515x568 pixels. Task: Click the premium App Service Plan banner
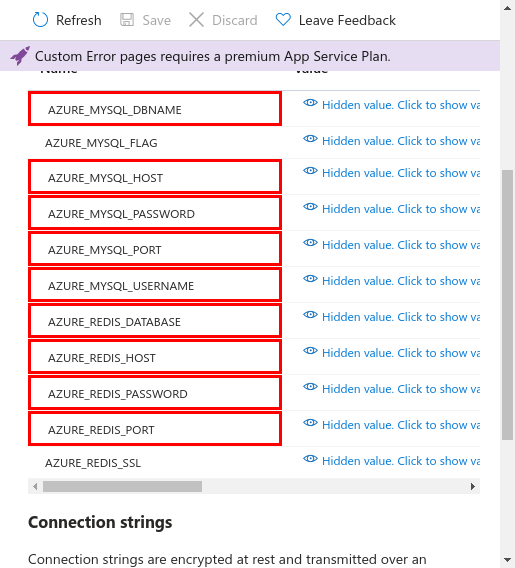[250, 56]
